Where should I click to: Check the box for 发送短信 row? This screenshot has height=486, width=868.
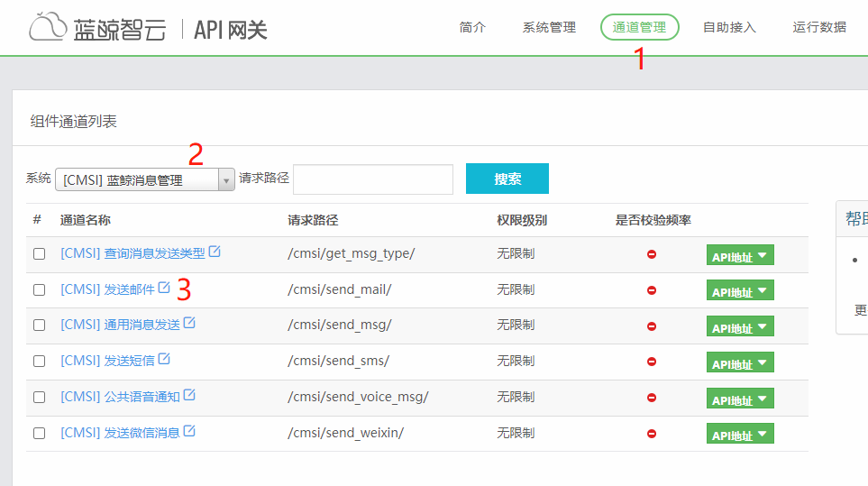(x=40, y=361)
